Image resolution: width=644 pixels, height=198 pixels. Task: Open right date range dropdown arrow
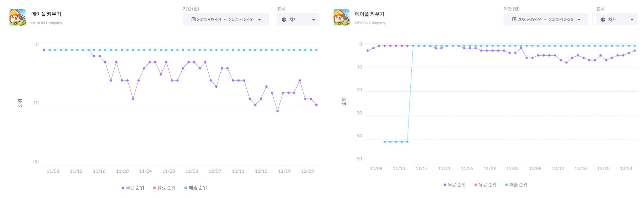pos(579,20)
